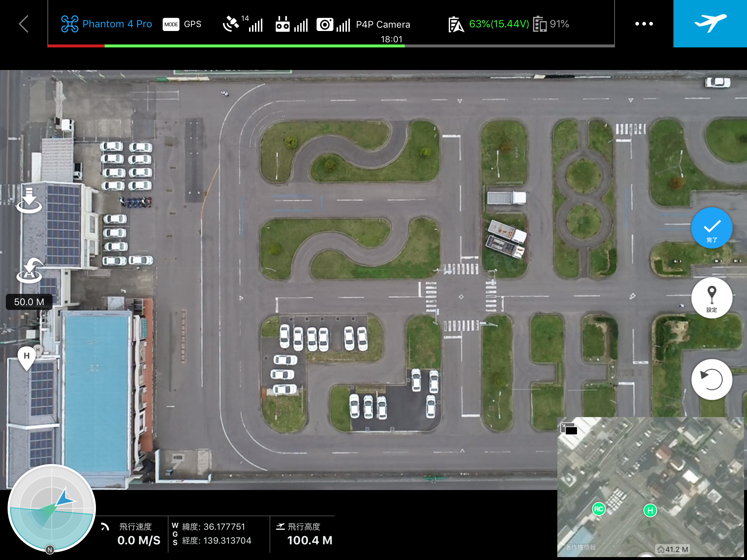747x560 pixels.
Task: Open the satellite signal strength indicator
Action: pos(243,24)
